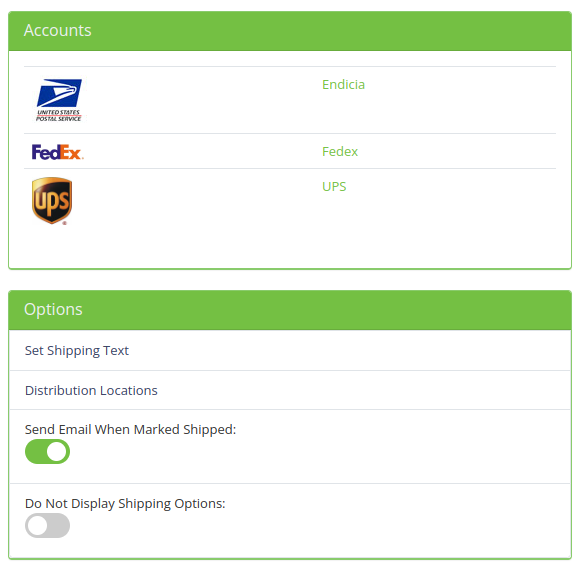The image size is (582, 566).
Task: Click the yellow ups lettering inside the shield
Action: 52,202
